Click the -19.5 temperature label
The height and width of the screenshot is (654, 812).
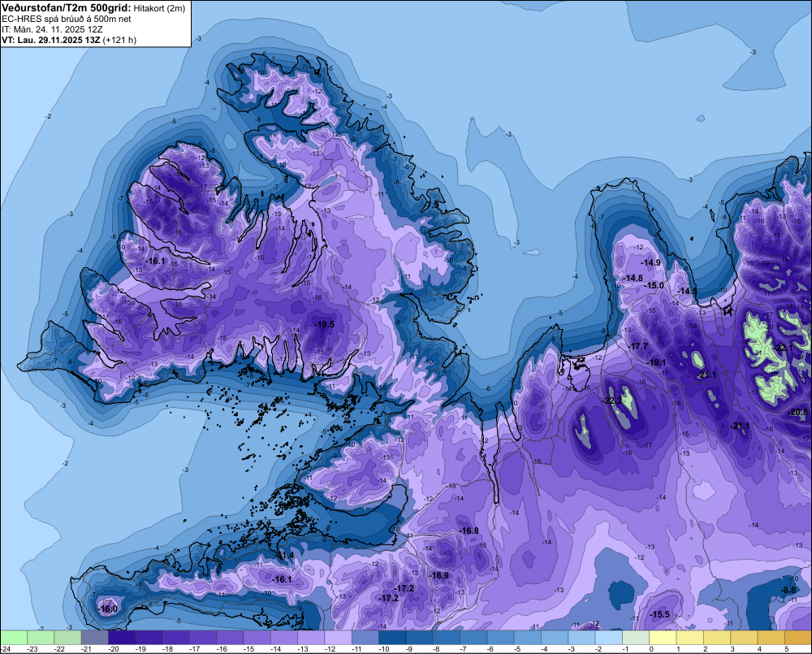[x=325, y=324]
